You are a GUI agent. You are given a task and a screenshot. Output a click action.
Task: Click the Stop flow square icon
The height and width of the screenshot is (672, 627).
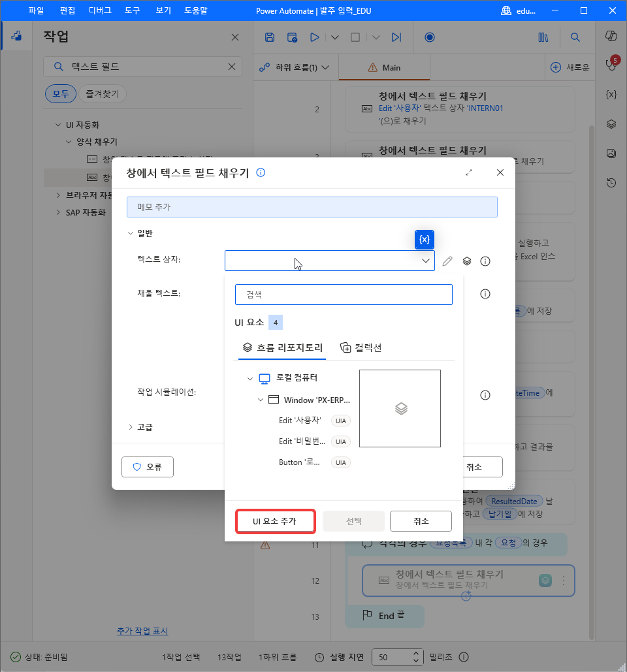click(x=355, y=37)
